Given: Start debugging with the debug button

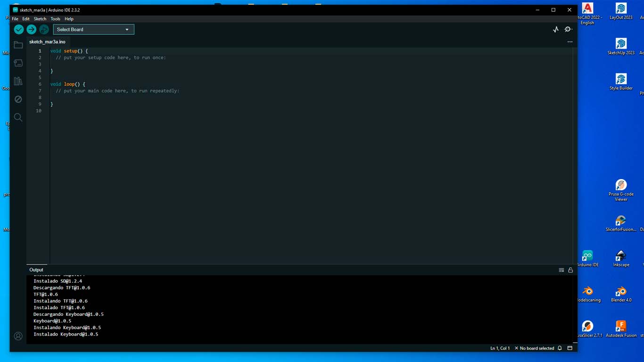Looking at the screenshot, I should click(44, 29).
